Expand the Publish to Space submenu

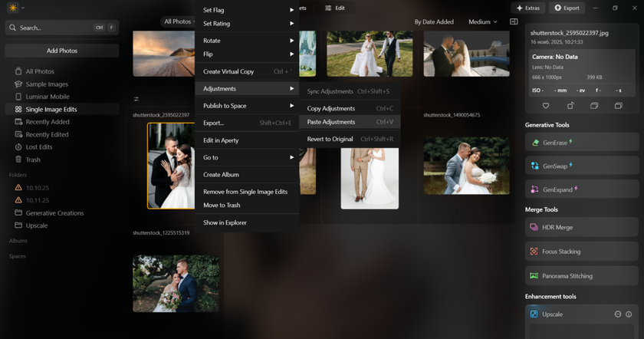[x=247, y=106]
